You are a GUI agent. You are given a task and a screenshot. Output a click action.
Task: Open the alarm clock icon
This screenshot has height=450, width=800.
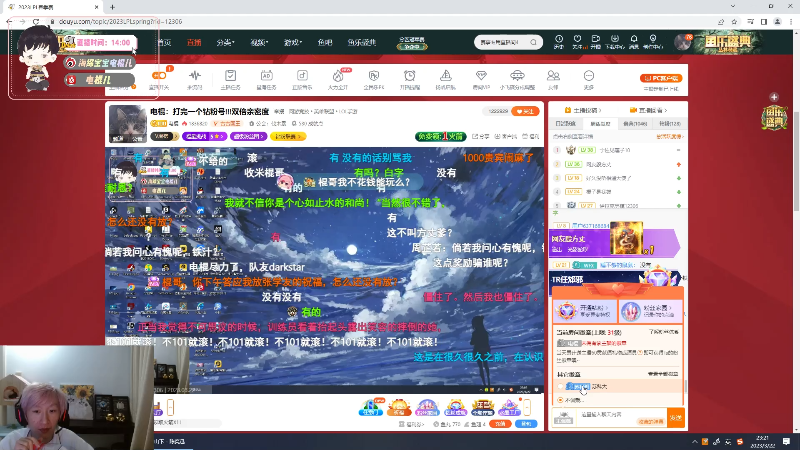(410, 76)
